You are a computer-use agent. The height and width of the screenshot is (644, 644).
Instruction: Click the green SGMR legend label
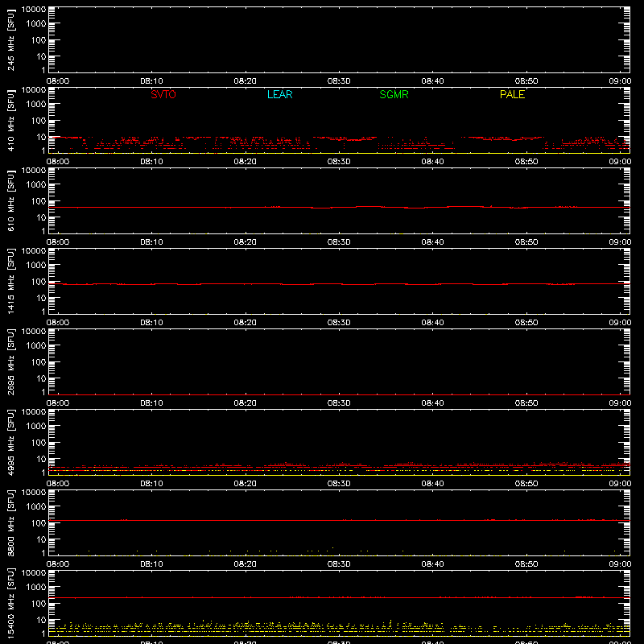coord(394,94)
